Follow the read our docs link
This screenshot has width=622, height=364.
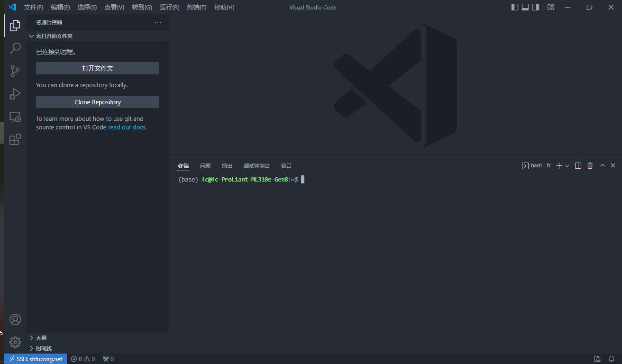pos(127,127)
